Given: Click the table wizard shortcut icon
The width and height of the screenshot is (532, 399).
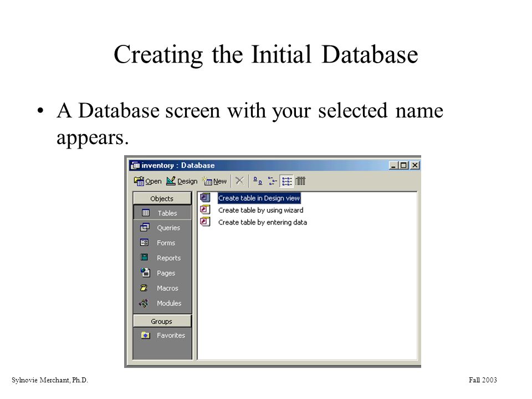Looking at the screenshot, I should point(205,209).
